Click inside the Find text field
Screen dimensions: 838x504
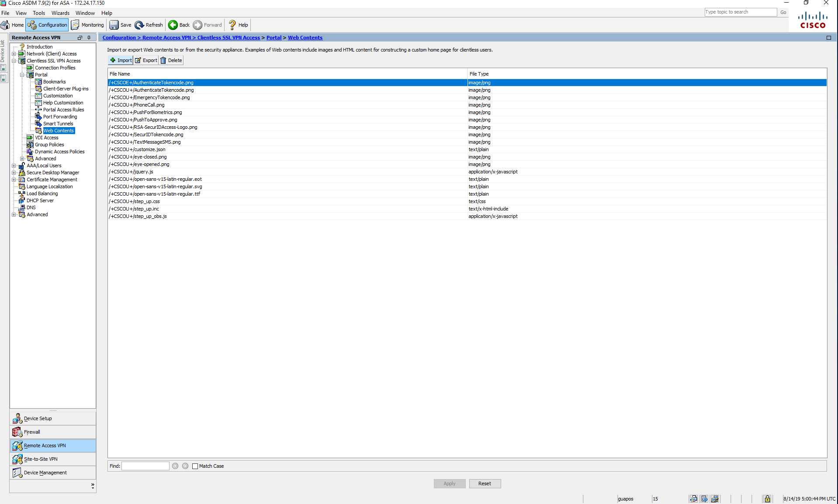[x=145, y=466]
